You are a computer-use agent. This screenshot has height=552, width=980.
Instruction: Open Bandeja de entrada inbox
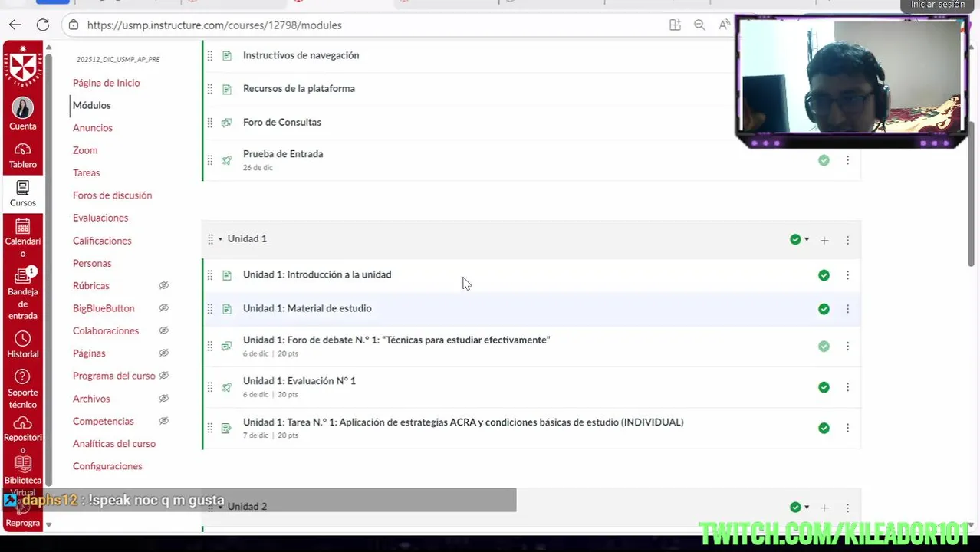point(23,294)
